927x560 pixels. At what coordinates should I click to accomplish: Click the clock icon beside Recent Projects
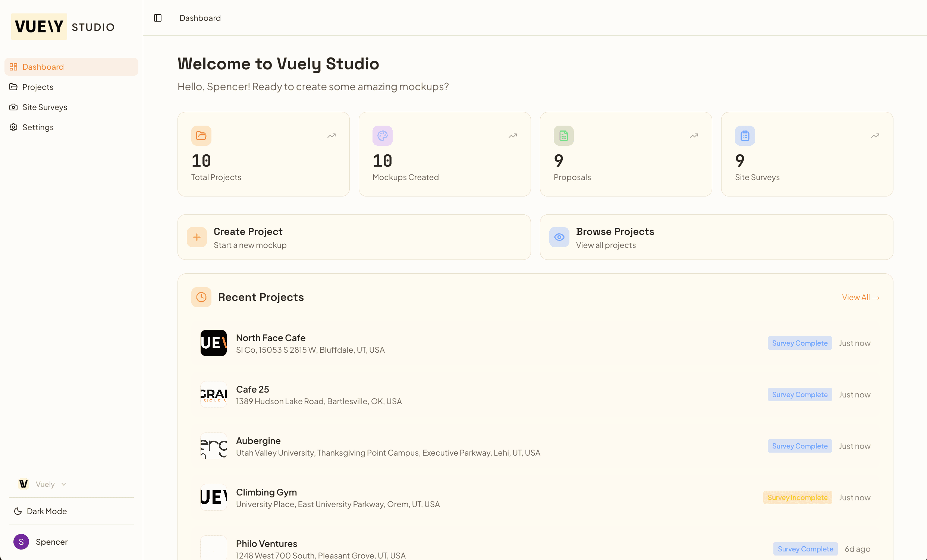click(x=201, y=297)
